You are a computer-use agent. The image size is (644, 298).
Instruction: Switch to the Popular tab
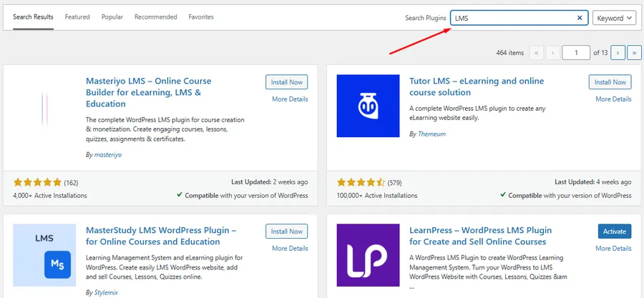coord(112,16)
